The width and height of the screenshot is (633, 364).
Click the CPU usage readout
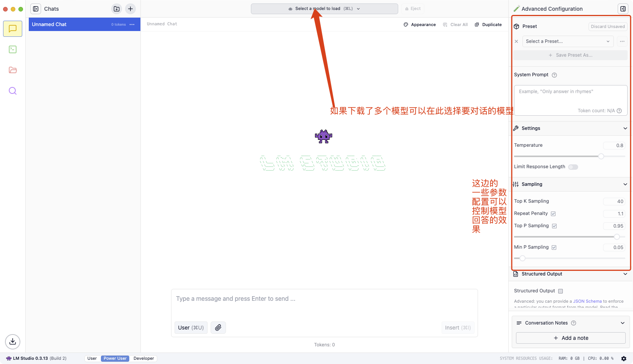[x=601, y=359]
